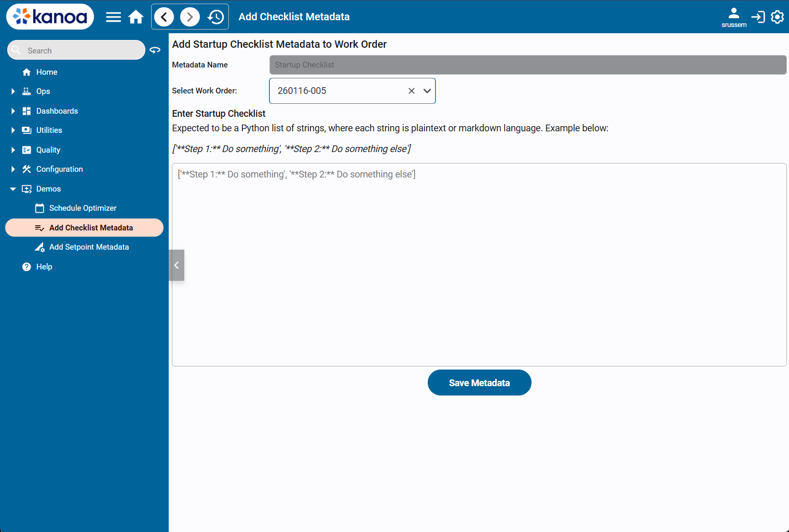Expand the Dashboards section
This screenshot has width=789, height=532.
point(13,111)
